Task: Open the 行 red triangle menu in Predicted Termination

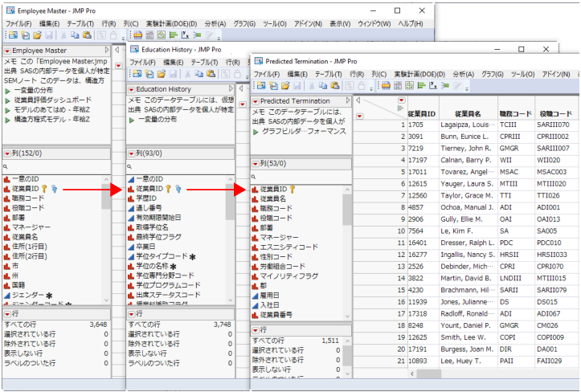Action: pyautogui.click(x=257, y=329)
